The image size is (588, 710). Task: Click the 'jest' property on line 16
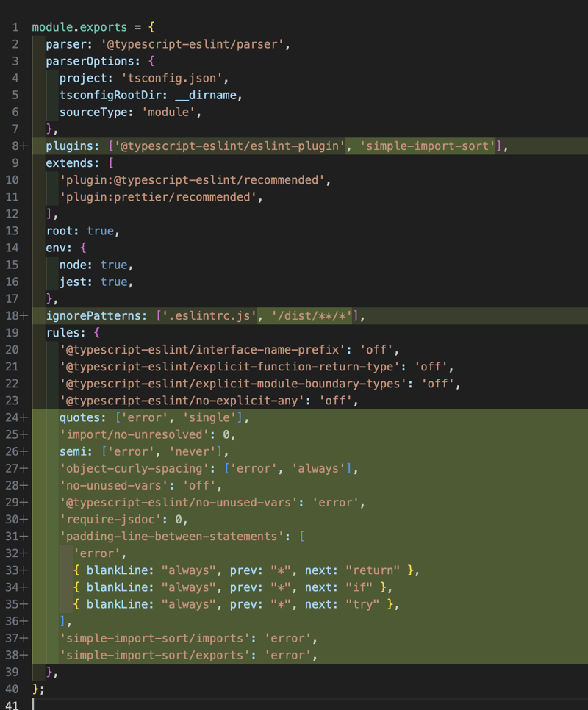click(x=73, y=282)
